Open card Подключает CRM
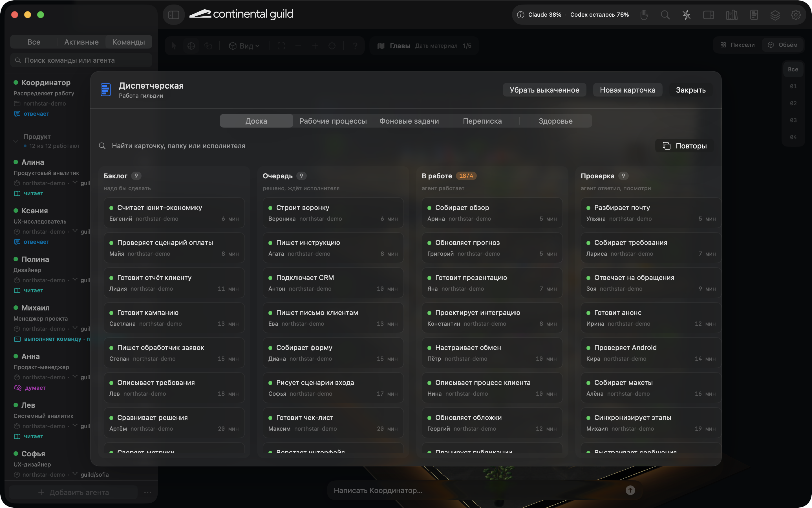This screenshot has height=508, width=812. click(x=333, y=283)
